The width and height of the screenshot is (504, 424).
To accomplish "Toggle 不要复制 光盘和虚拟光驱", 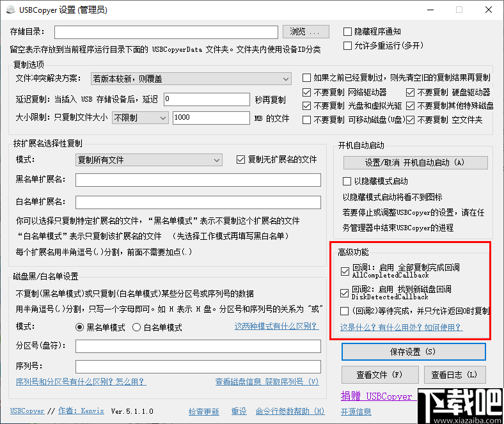I will click(x=306, y=106).
